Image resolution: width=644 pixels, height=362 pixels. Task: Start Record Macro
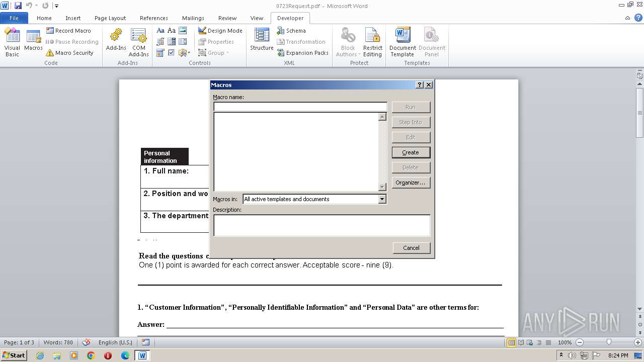point(68,31)
